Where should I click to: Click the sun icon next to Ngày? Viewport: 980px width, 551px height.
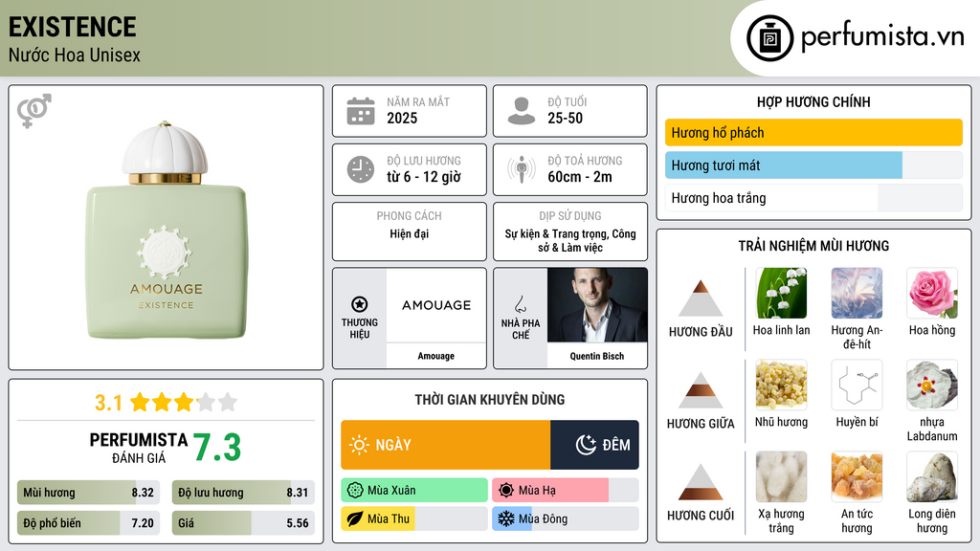(x=360, y=445)
